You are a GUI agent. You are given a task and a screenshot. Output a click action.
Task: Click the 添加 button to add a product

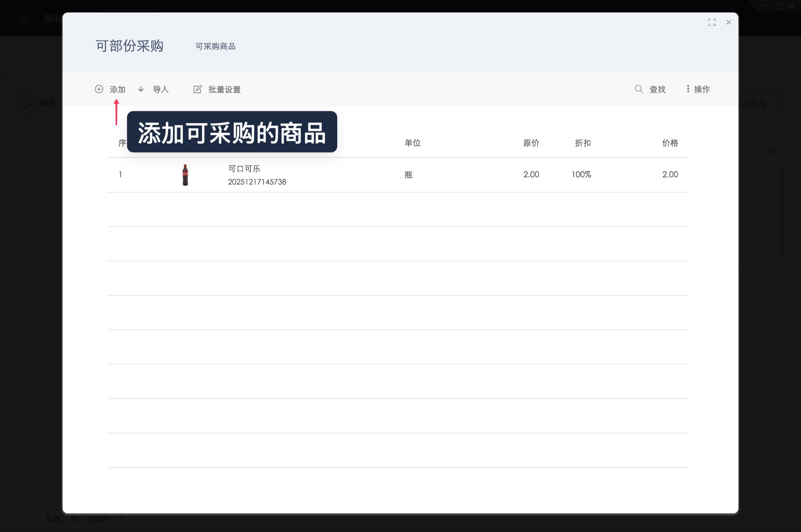pyautogui.click(x=117, y=89)
